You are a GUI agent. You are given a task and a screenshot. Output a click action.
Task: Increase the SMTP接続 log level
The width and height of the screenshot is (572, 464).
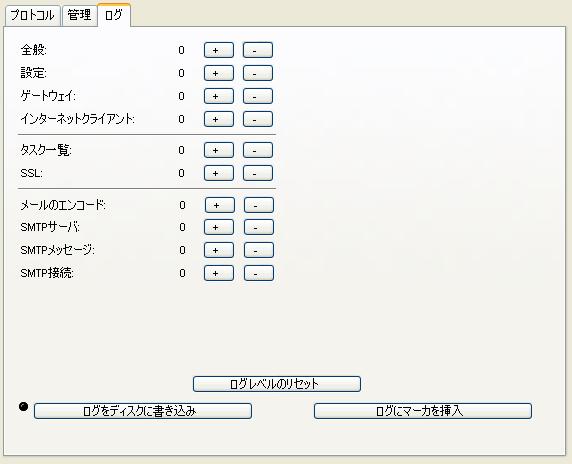click(219, 273)
